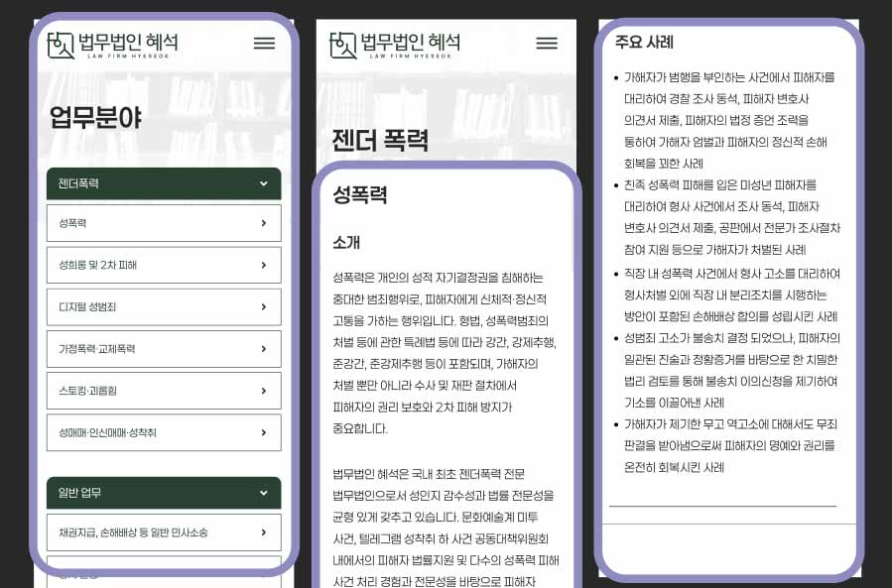Screen dimensions: 892x588
Task: Open the 성희롱 및 2차 피해 item
Action: [98, 265]
